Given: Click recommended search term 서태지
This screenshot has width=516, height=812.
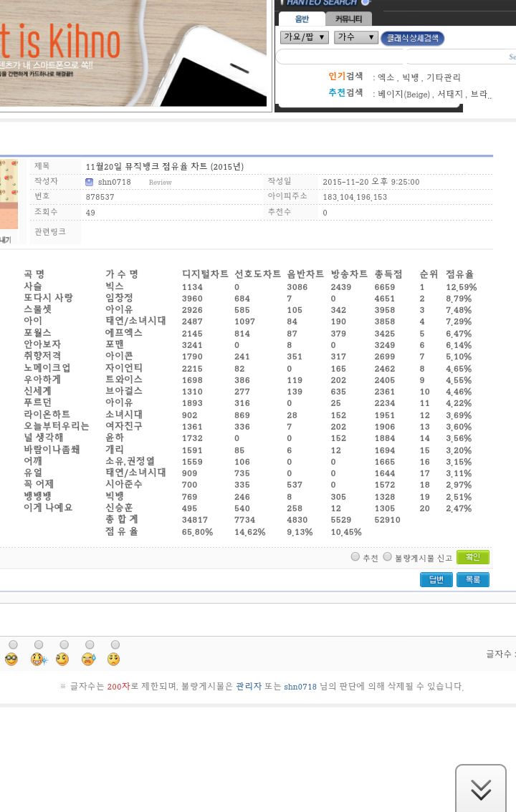Looking at the screenshot, I should tap(450, 95).
